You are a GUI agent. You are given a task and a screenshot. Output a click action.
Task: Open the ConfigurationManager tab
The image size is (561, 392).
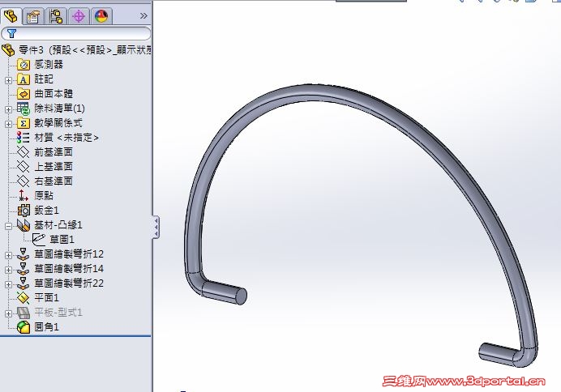click(56, 16)
